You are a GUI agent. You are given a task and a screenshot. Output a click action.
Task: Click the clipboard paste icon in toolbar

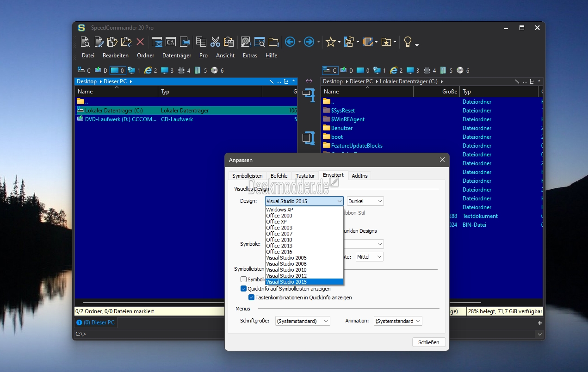tap(229, 42)
